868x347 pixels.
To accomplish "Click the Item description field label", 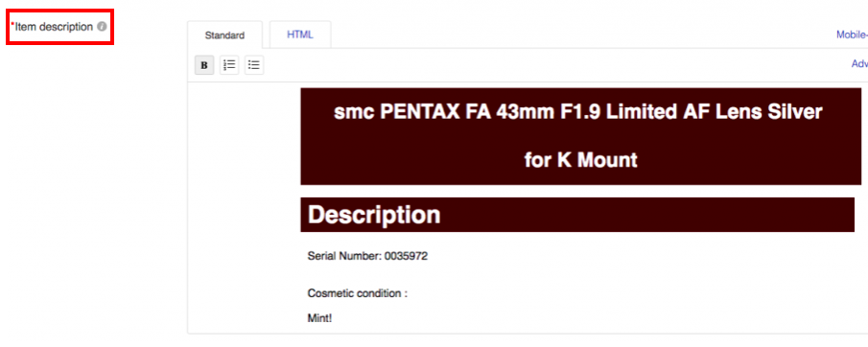I will (x=54, y=27).
